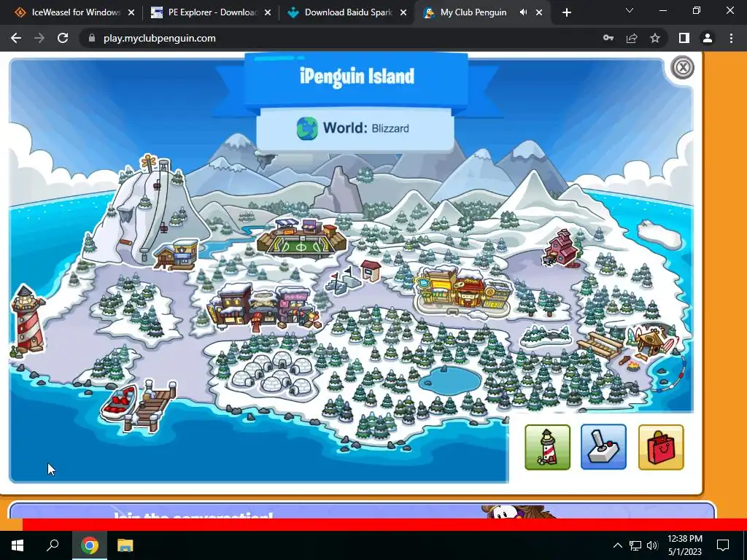Visit the Lighthouse on the Beach
The height and width of the screenshot is (560, 747).
coord(28,319)
